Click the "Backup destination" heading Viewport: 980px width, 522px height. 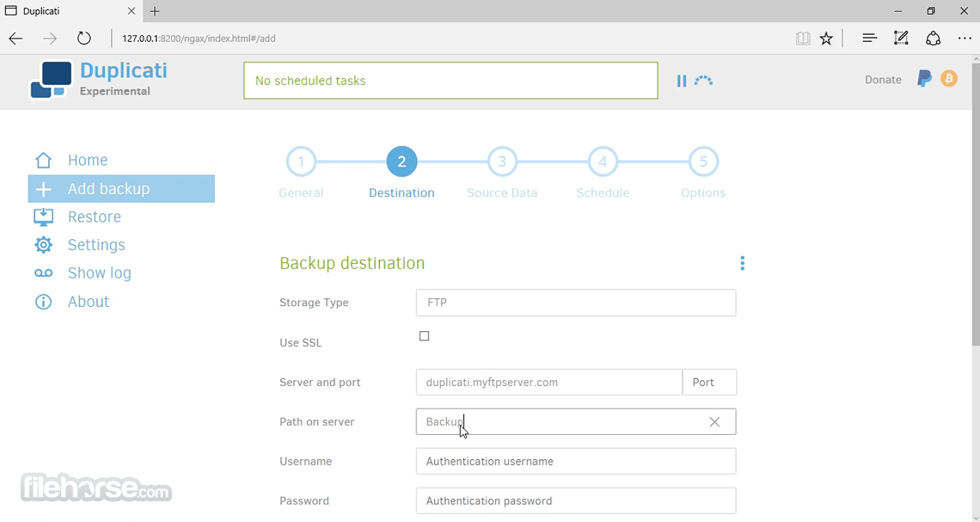point(352,263)
